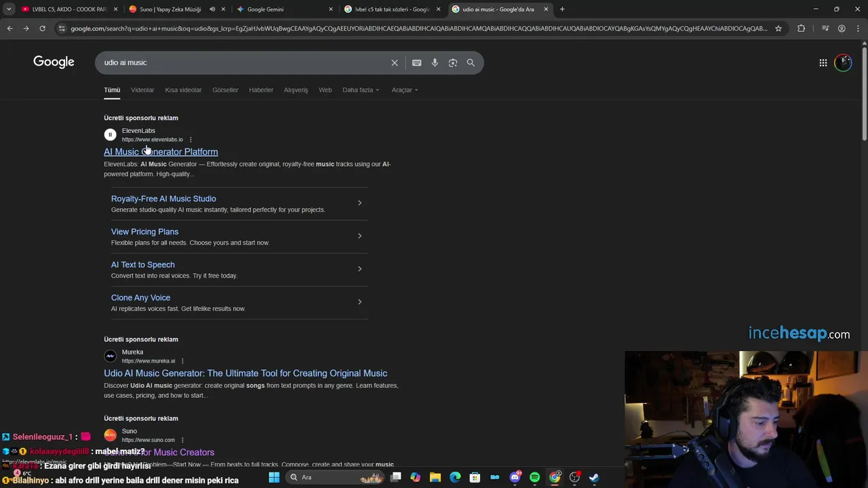Submit the search with the magnifier icon
This screenshot has height=488, width=868.
pyautogui.click(x=471, y=62)
